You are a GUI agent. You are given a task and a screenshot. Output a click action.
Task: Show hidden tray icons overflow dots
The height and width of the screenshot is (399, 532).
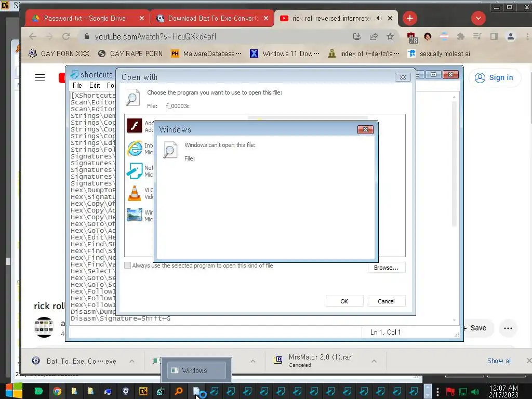point(437,392)
